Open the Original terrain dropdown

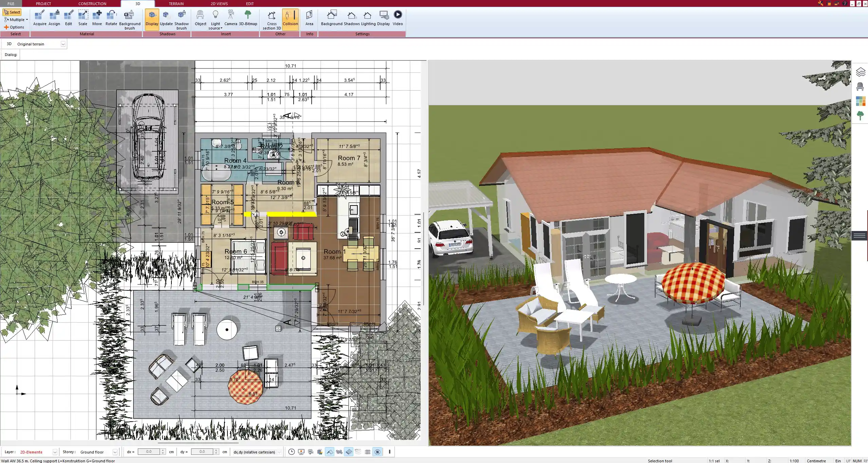63,44
